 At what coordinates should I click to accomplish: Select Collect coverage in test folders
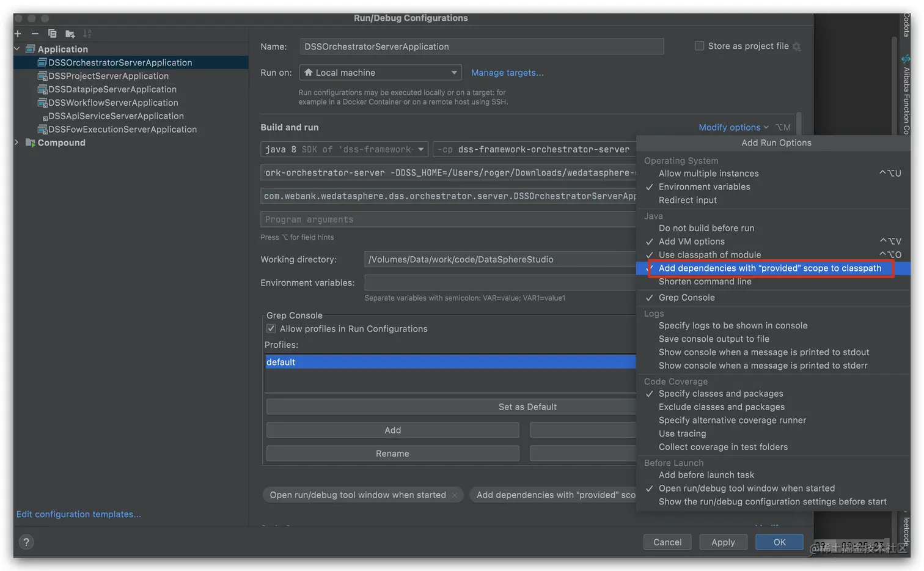point(723,448)
